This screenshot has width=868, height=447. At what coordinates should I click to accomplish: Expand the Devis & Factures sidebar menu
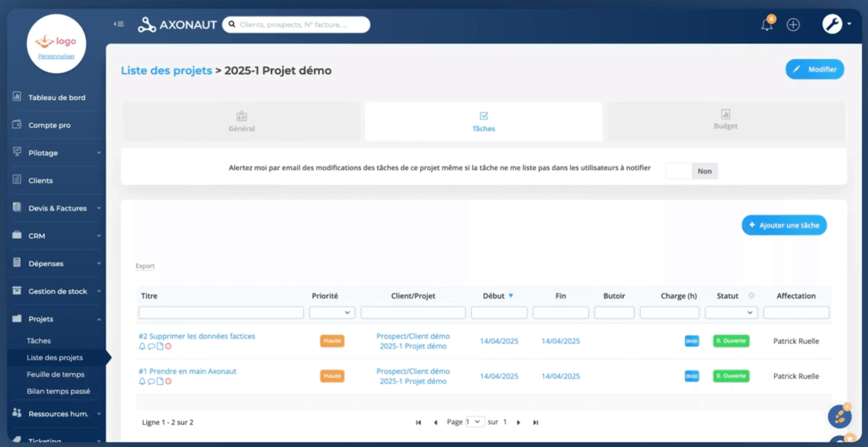pyautogui.click(x=56, y=208)
